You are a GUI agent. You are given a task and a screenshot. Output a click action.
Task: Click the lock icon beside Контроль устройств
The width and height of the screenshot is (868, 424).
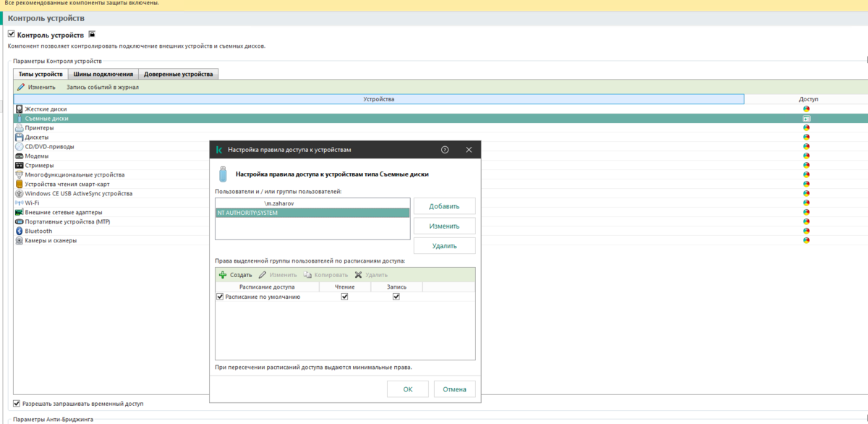click(92, 34)
